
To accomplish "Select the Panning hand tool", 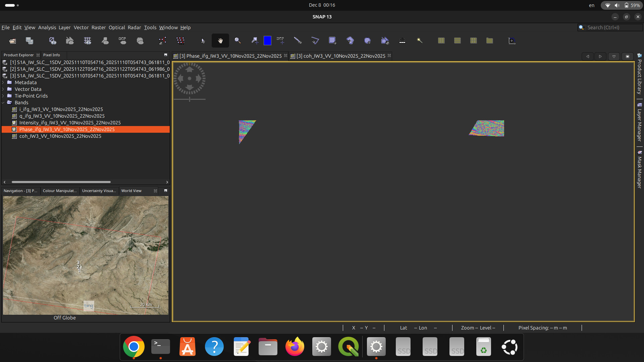I will tap(220, 41).
